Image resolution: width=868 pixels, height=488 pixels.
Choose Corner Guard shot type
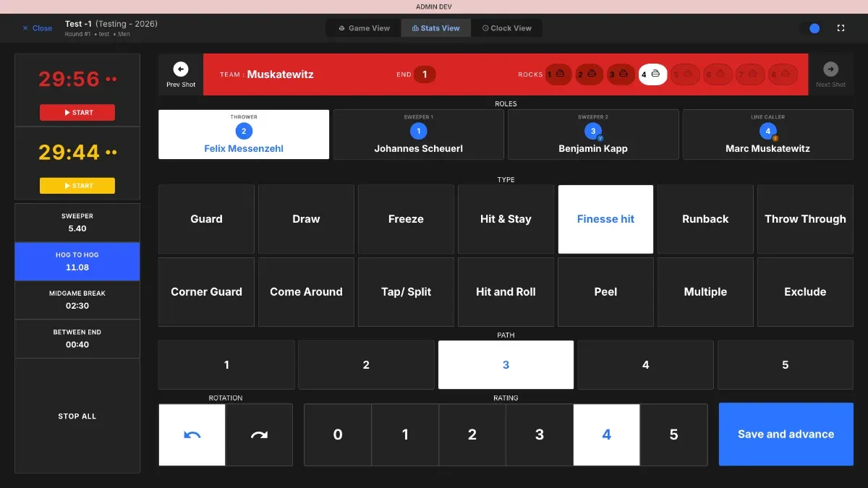tap(206, 292)
